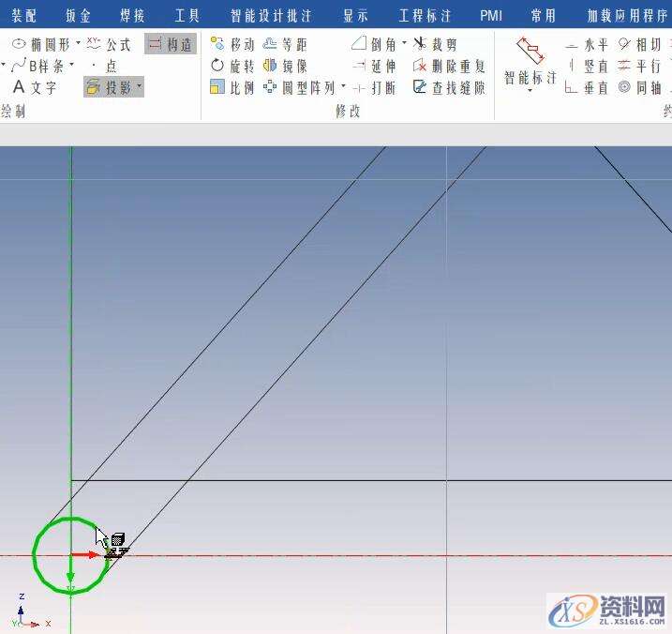
Task: Open the 显示 ribbon tab
Action: point(355,16)
